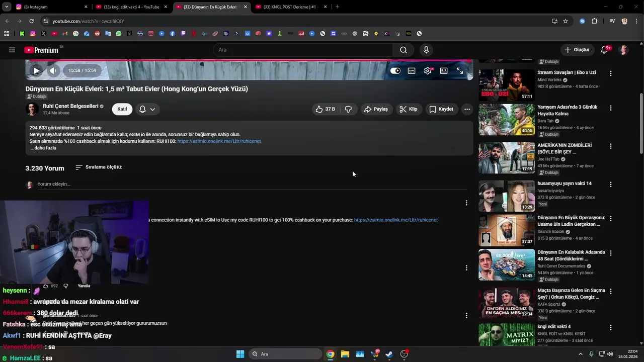Open options for AMERİKA'NIN ZOMBİLERİ video
This screenshot has width=644, height=362.
click(x=611, y=146)
